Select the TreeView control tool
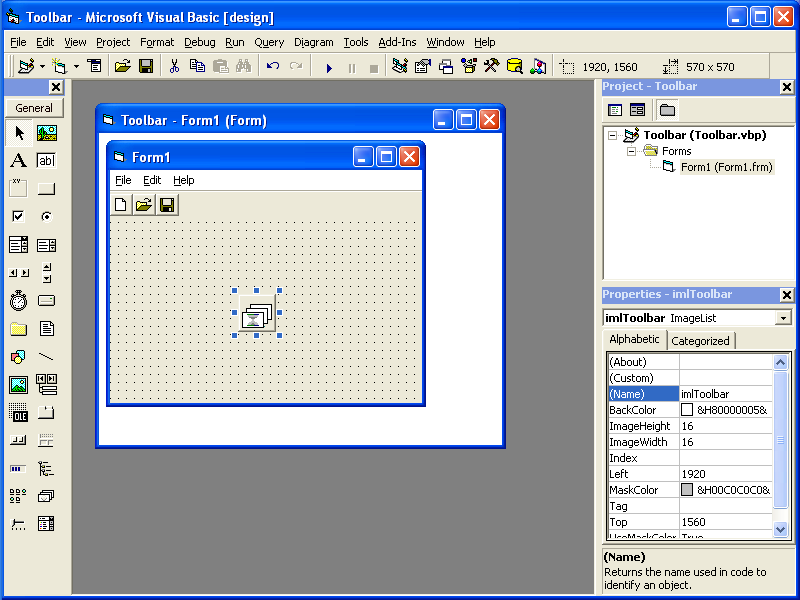 tap(46, 468)
